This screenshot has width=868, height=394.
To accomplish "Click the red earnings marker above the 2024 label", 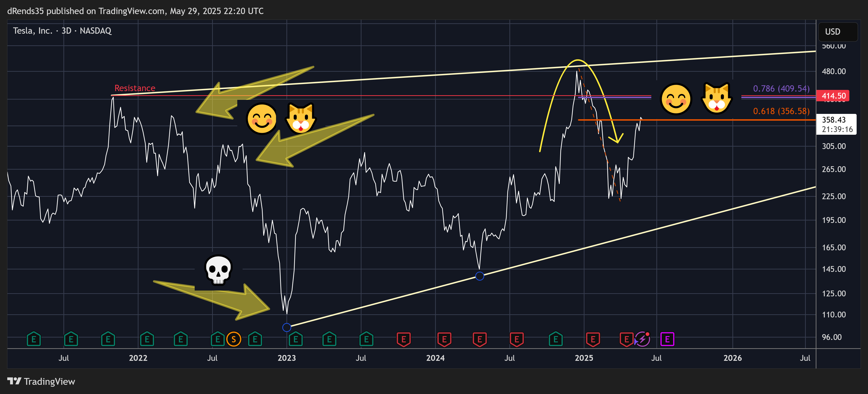I will 444,339.
